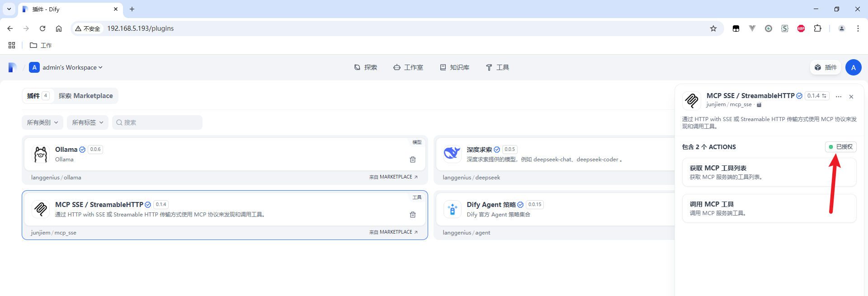
Task: Focus the 搜索 plugin search field
Action: (157, 122)
